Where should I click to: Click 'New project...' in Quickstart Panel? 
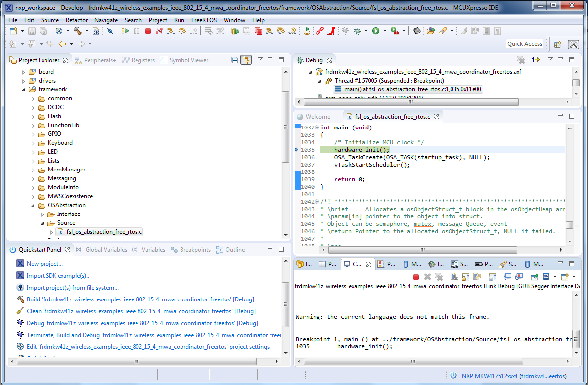pos(45,264)
